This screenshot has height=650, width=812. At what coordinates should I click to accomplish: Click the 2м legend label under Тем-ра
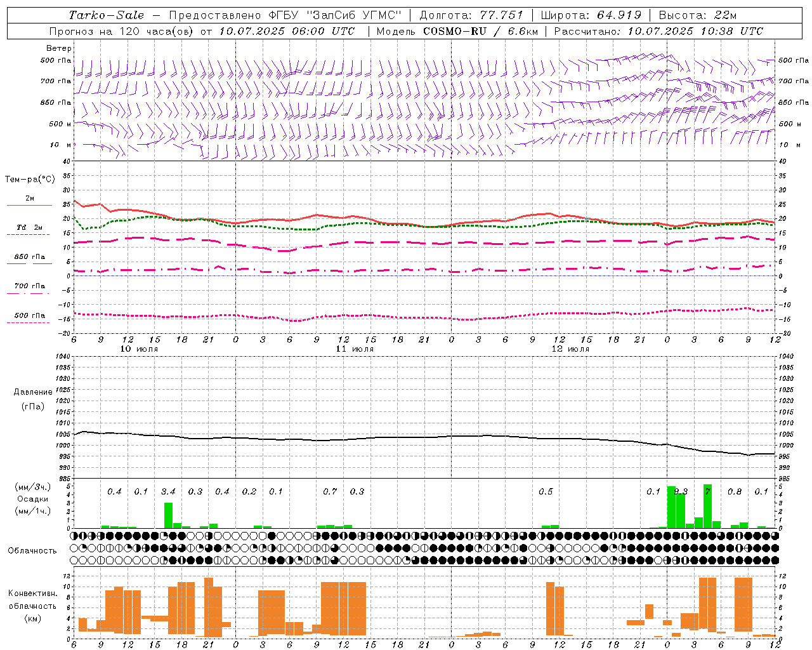[30, 199]
